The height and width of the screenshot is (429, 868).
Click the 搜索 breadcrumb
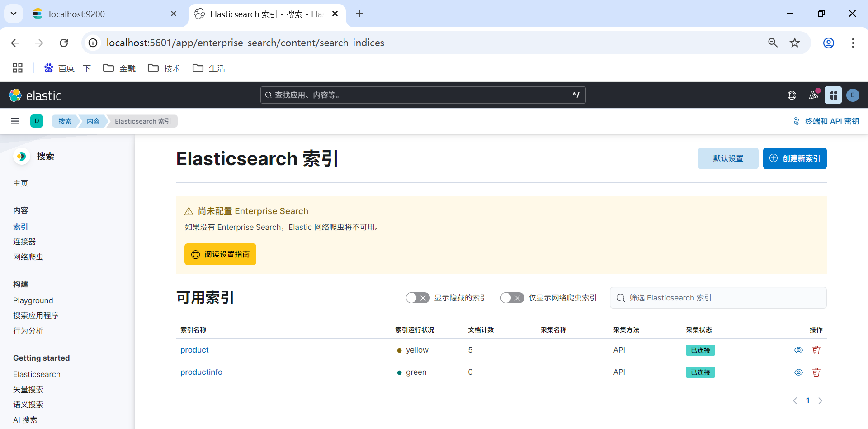click(x=65, y=121)
